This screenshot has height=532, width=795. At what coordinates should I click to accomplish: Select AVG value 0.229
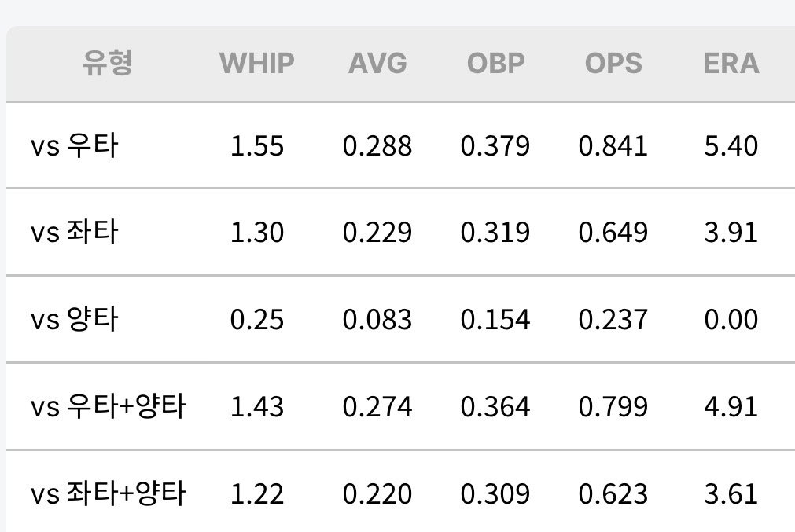(377, 233)
